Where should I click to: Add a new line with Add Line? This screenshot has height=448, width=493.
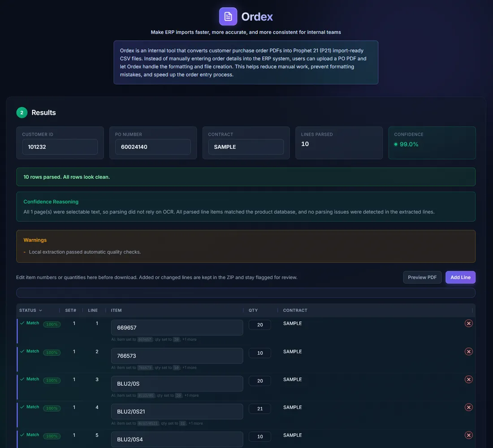click(460, 277)
